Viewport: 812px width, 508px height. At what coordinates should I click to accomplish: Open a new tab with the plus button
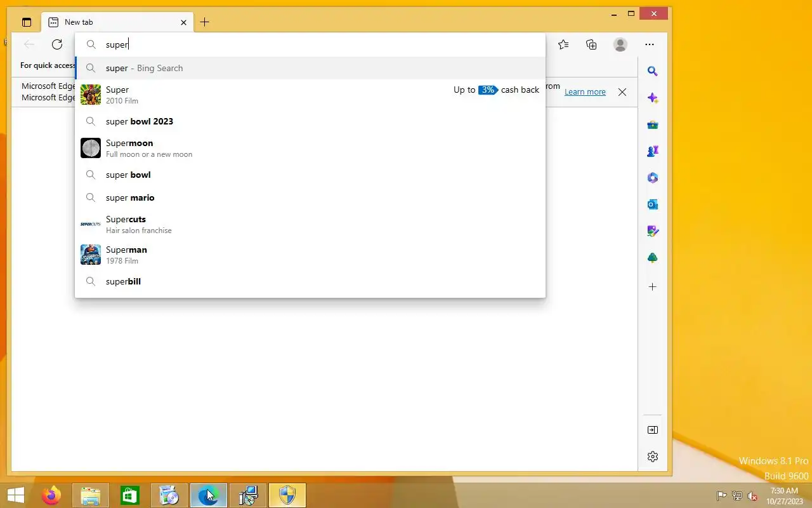click(204, 22)
